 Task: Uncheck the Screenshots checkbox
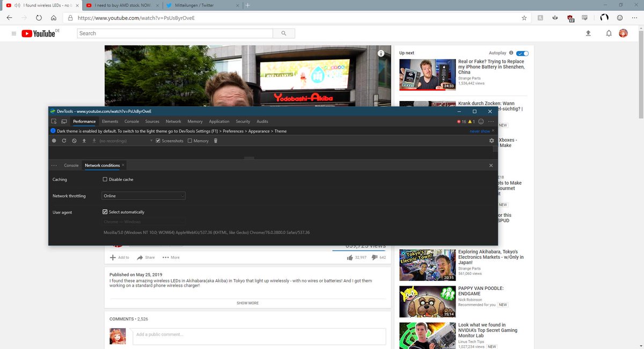click(x=158, y=141)
